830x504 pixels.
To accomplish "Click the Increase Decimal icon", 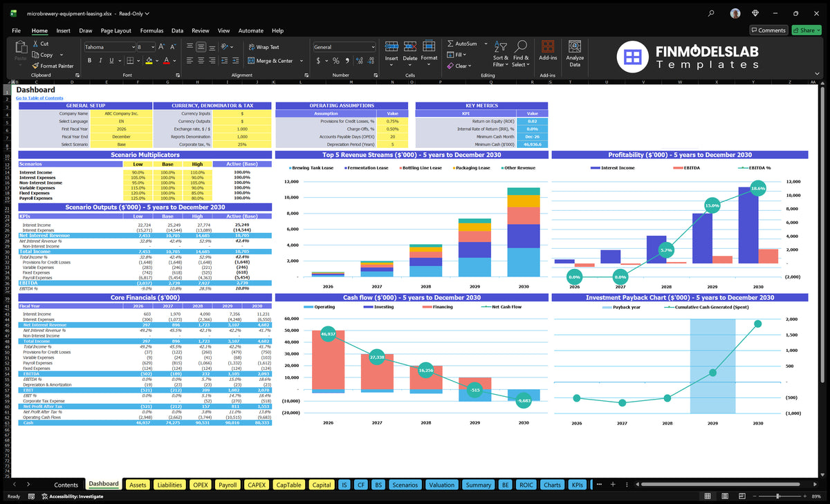I will [x=359, y=61].
